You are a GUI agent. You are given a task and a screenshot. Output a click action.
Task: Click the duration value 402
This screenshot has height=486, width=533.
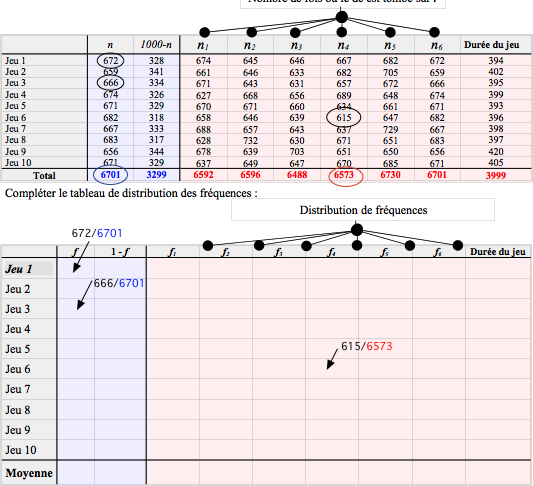point(496,72)
